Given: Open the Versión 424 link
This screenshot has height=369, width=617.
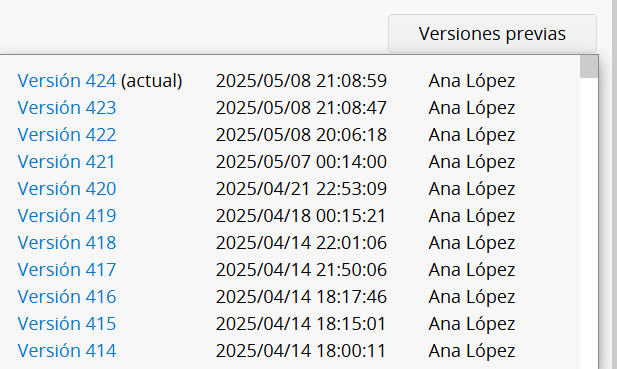Looking at the screenshot, I should click(x=67, y=81).
